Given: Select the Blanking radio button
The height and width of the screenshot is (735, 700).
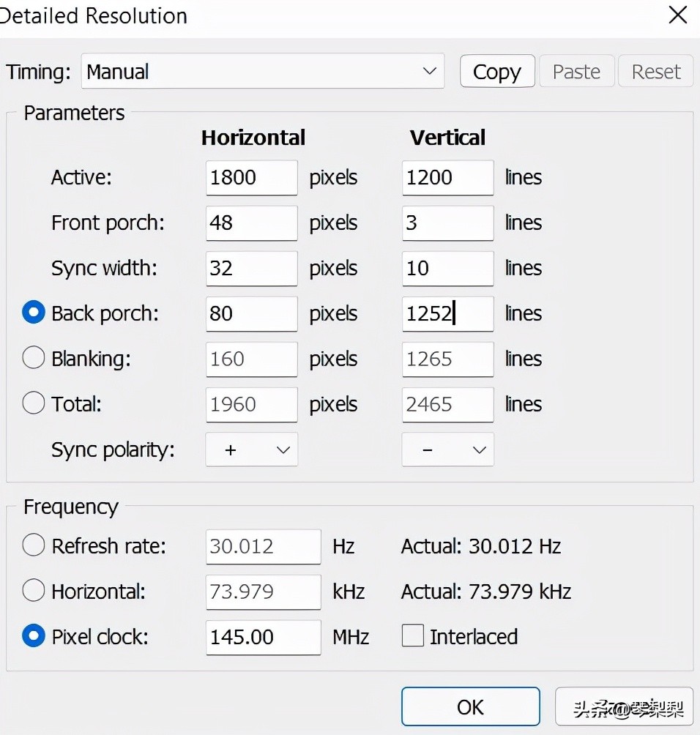Looking at the screenshot, I should 33,358.
